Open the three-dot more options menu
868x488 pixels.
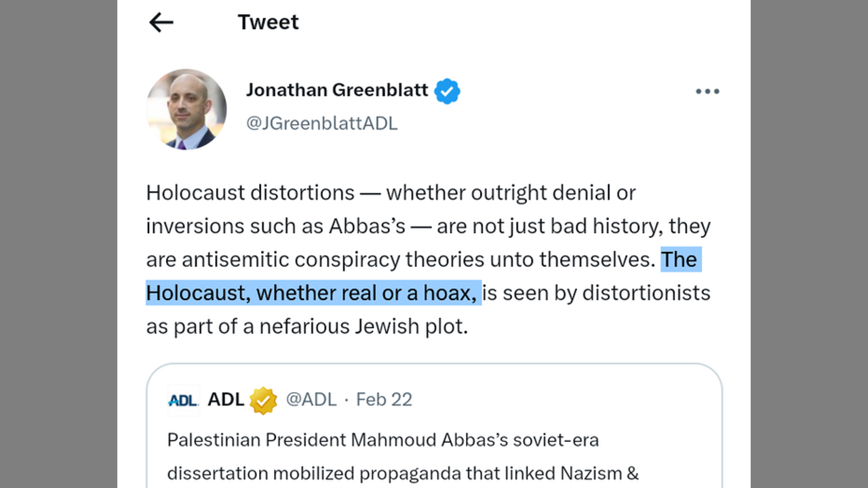(707, 91)
